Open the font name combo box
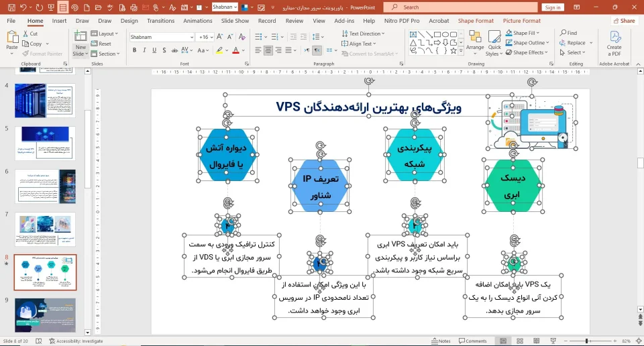This screenshot has width=644, height=346. (x=162, y=37)
